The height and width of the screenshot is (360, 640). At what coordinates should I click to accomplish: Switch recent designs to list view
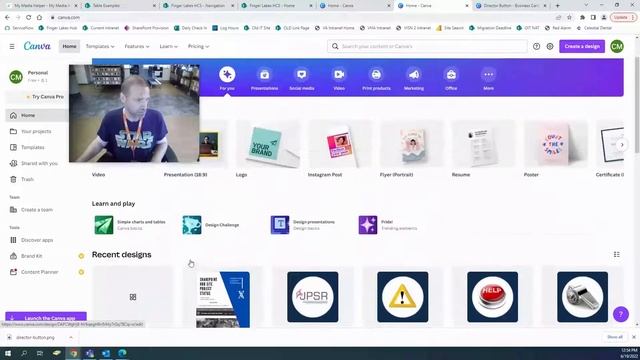point(616,255)
